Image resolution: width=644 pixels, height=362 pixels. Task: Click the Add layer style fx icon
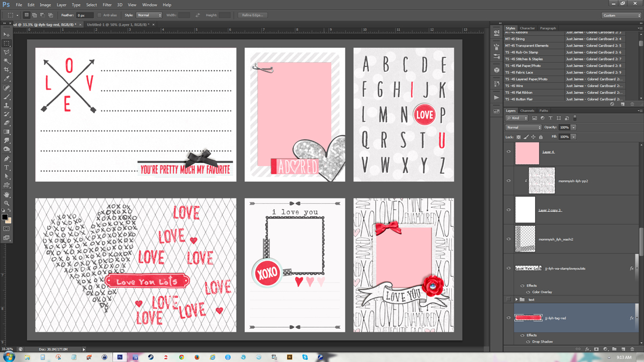588,349
